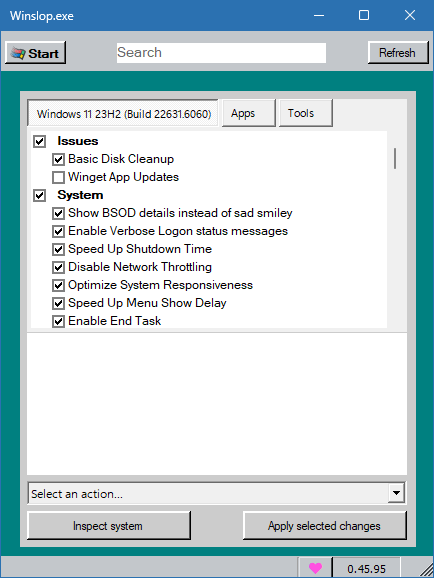Open the Select an action dropdown

point(217,493)
